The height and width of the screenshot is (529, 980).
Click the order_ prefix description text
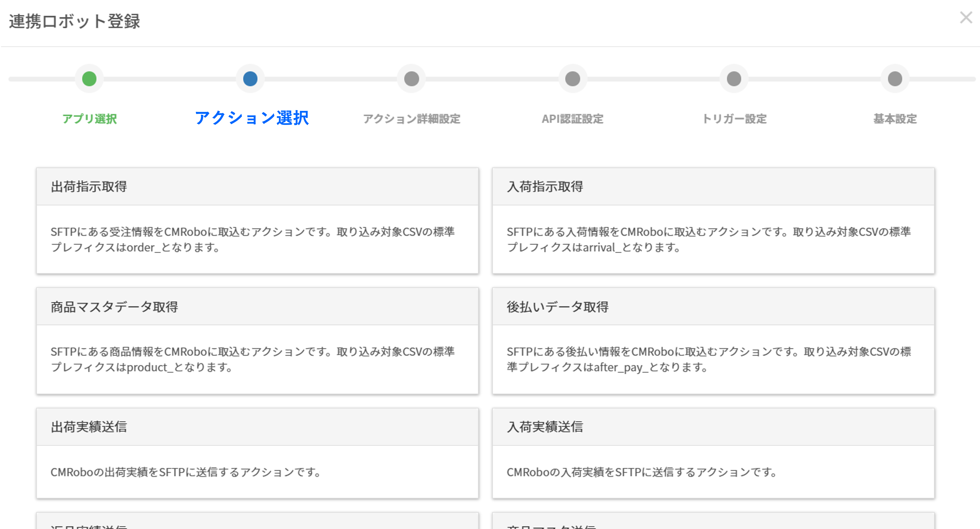(253, 239)
